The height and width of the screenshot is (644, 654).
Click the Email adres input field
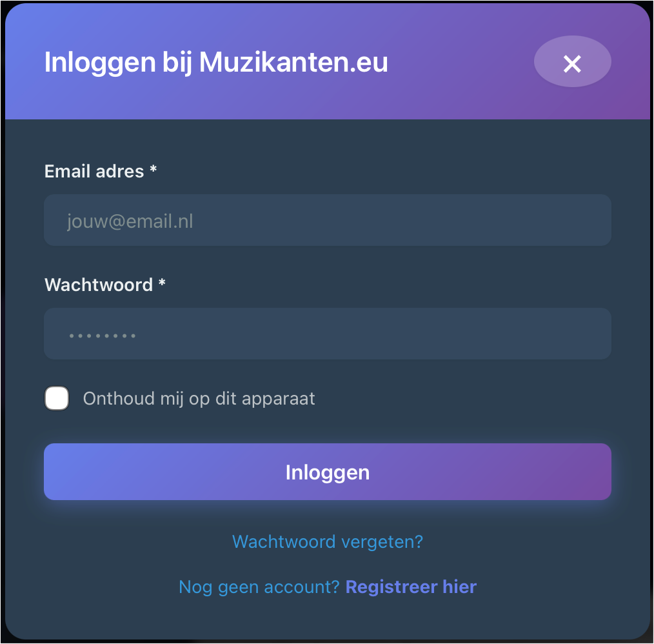coord(327,221)
